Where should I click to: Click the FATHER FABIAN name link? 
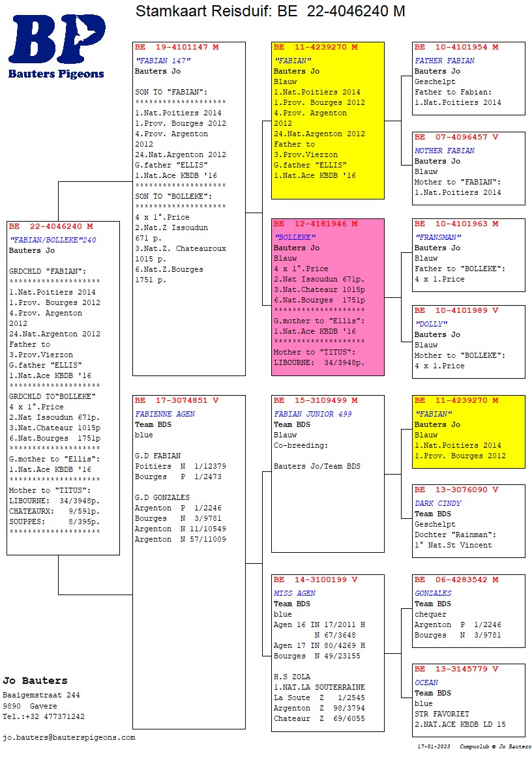point(445,61)
